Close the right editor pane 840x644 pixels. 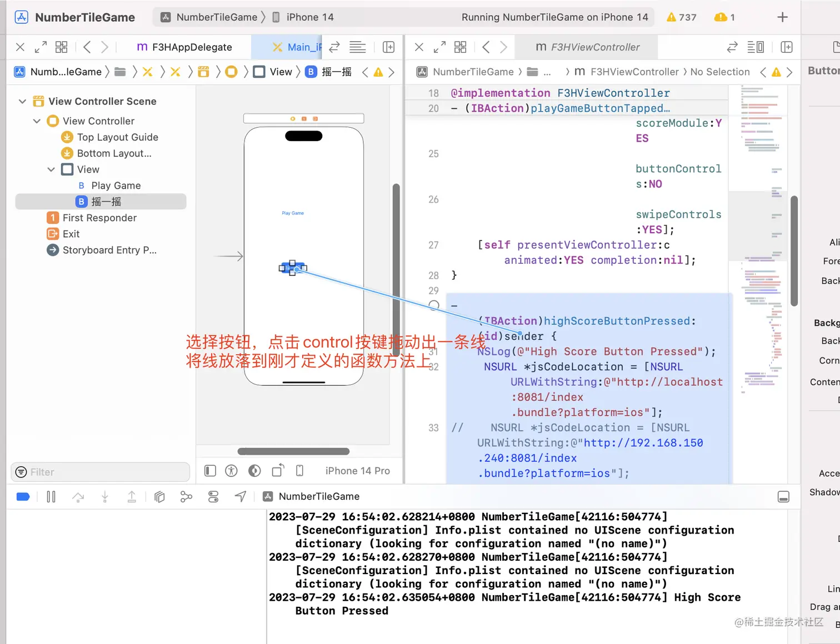pos(419,47)
